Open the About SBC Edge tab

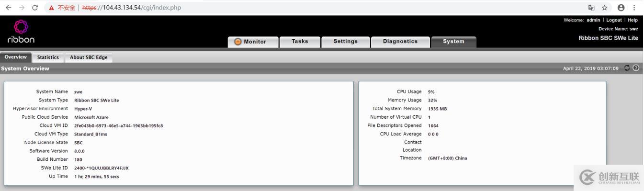coord(89,57)
